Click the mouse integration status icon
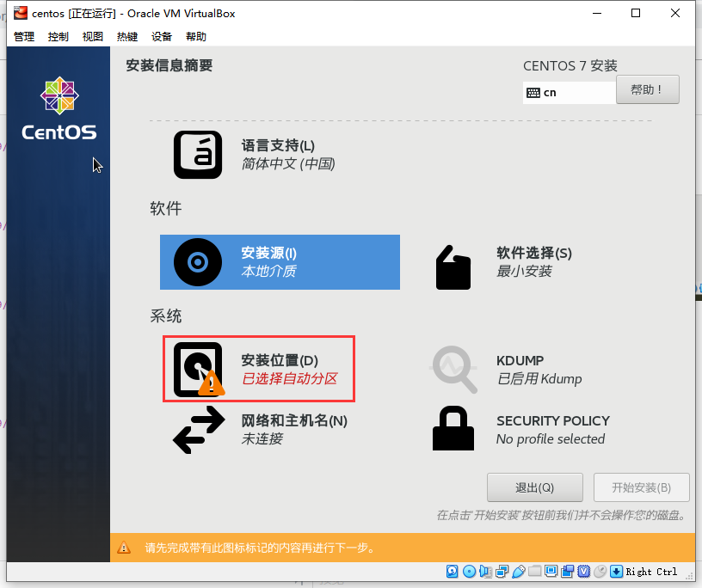Viewport: 702px width, 588px height. [x=600, y=572]
